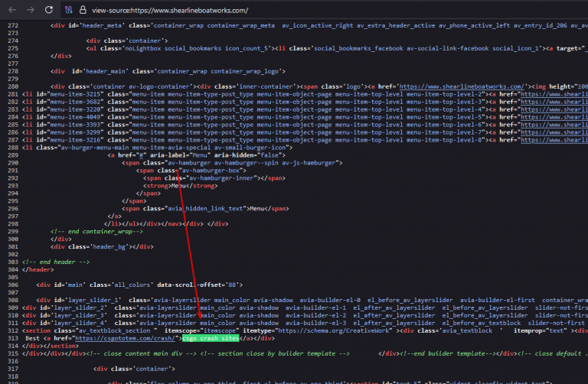588x384 pixels.
Task: Click line number 288
Action: 13,148
